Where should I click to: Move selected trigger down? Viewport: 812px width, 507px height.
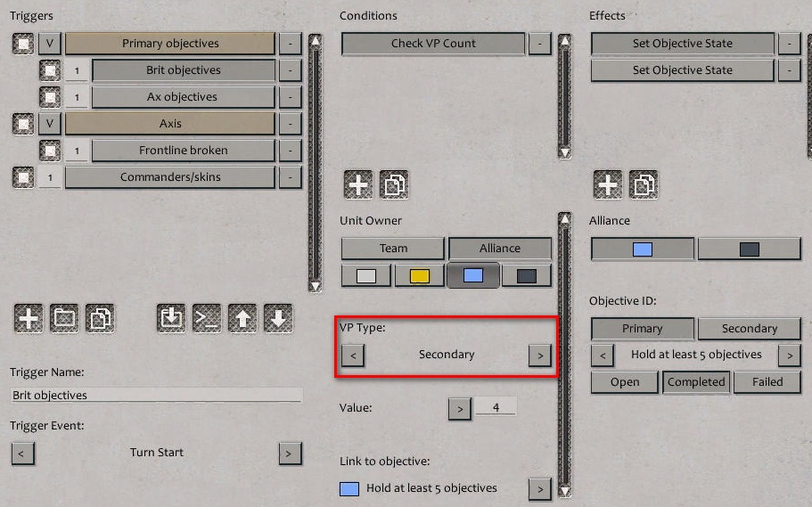pos(278,318)
